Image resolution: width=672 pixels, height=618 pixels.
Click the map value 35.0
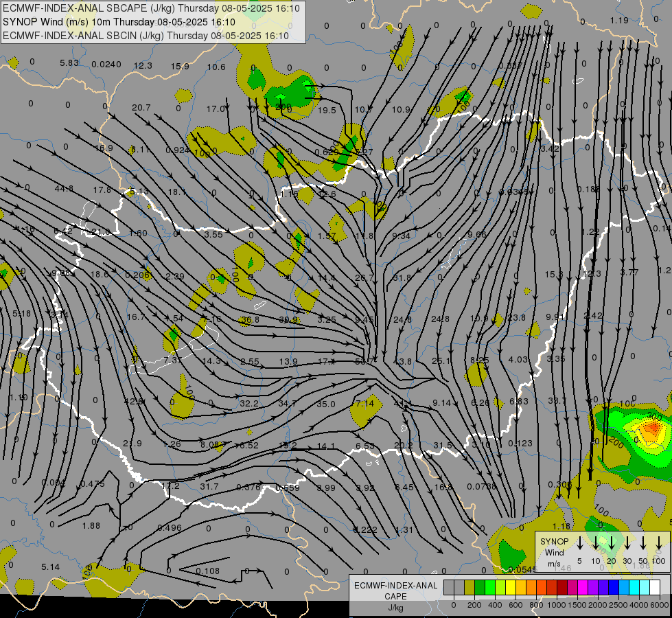pyautogui.click(x=326, y=404)
